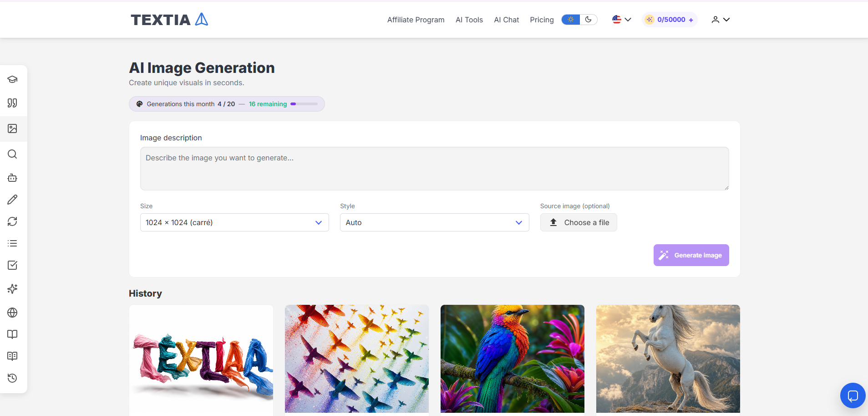Open the open-book sidebar icon
Image resolution: width=868 pixels, height=416 pixels.
[12, 334]
